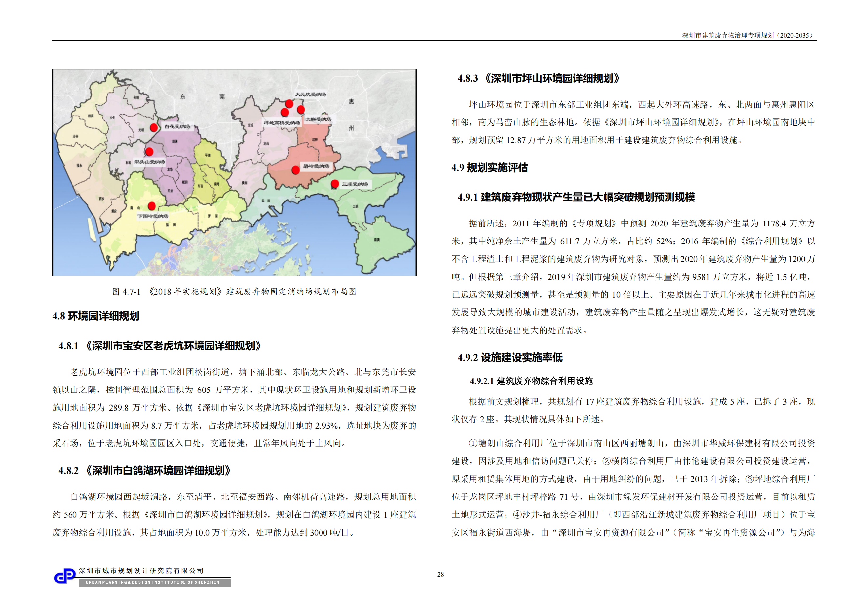Select heading 4.8.1 老虎坑环境园详细规划
868x614 pixels.
[x=160, y=346]
